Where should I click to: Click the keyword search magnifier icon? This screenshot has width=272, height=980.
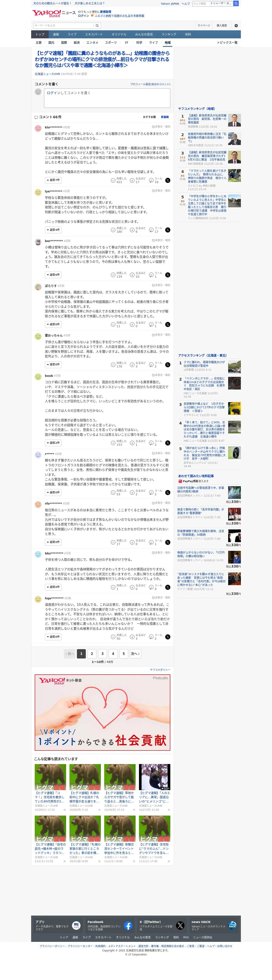pos(97,25)
